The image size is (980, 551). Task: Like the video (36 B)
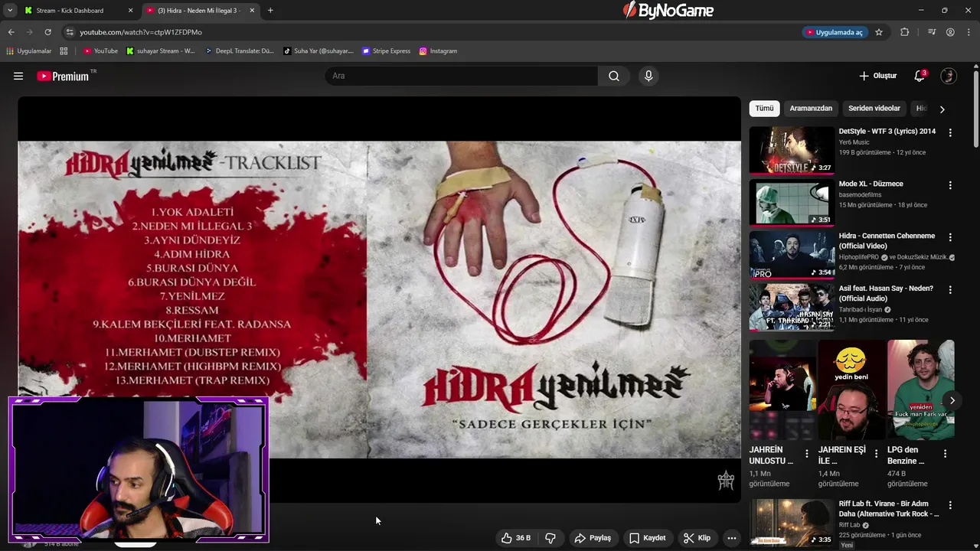[515, 538]
